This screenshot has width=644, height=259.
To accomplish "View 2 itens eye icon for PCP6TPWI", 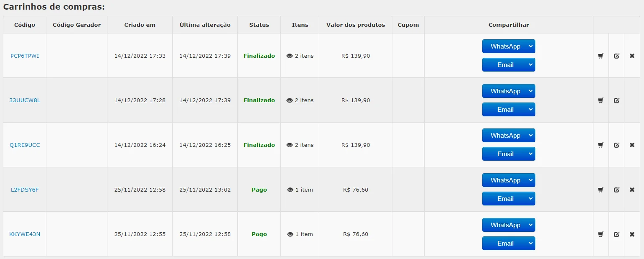I will [290, 56].
